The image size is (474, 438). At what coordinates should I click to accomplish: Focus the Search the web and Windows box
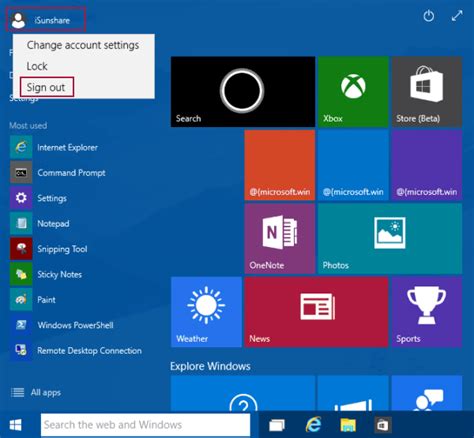[x=146, y=425]
